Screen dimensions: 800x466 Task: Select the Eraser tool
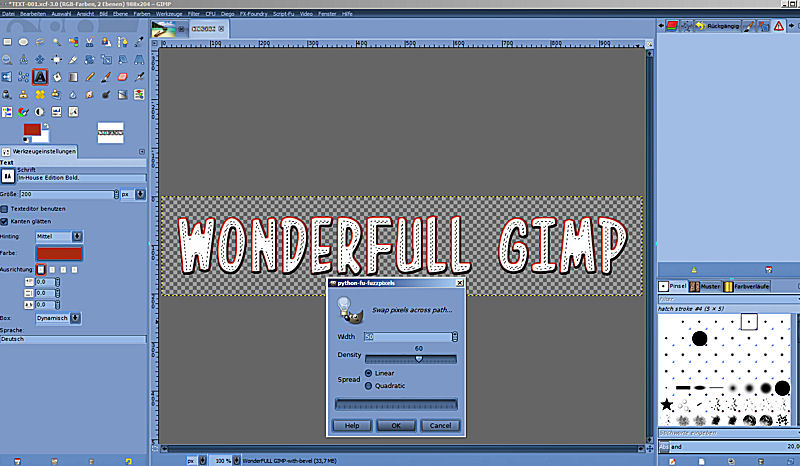(122, 77)
